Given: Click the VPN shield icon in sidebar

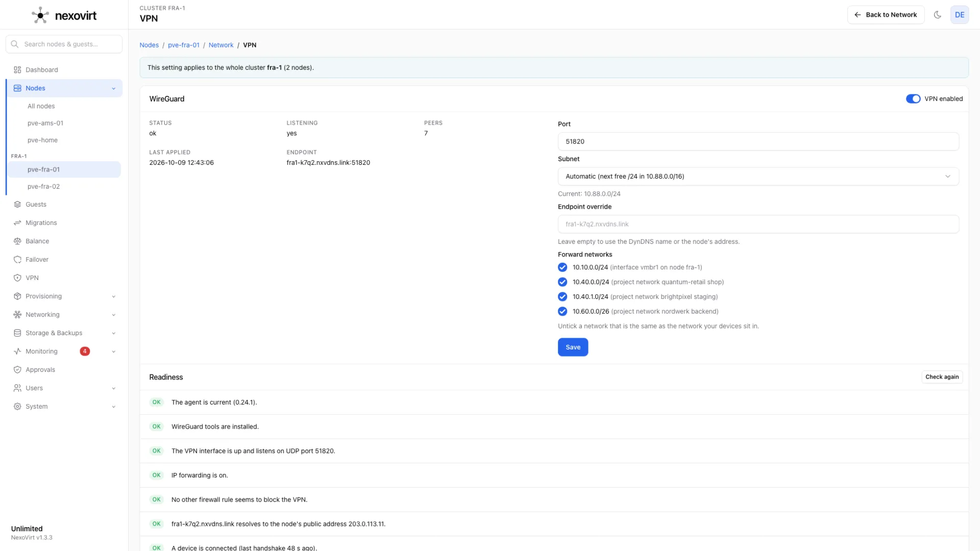Looking at the screenshot, I should [17, 278].
